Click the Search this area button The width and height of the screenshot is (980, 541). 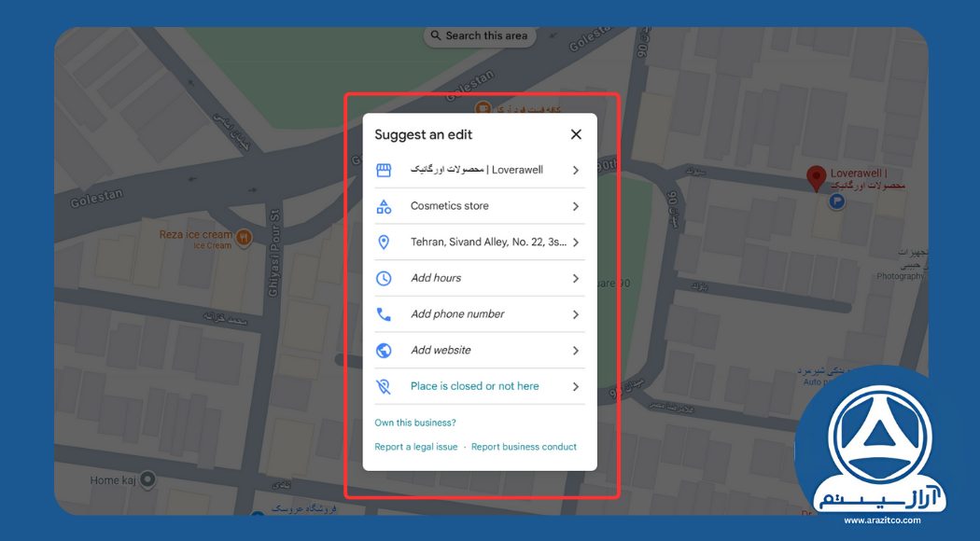pos(480,35)
